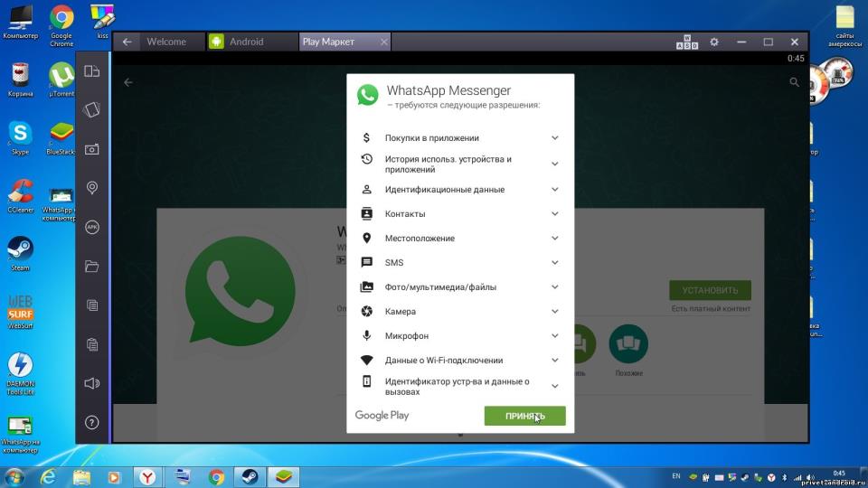
Task: Expand the Данные о Wi-Fi-подключении permission
Action: point(554,360)
